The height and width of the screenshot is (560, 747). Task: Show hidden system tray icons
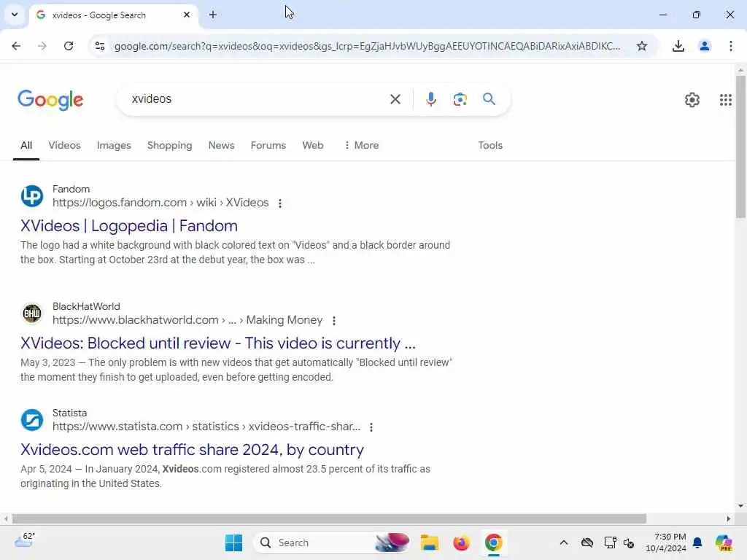point(564,542)
